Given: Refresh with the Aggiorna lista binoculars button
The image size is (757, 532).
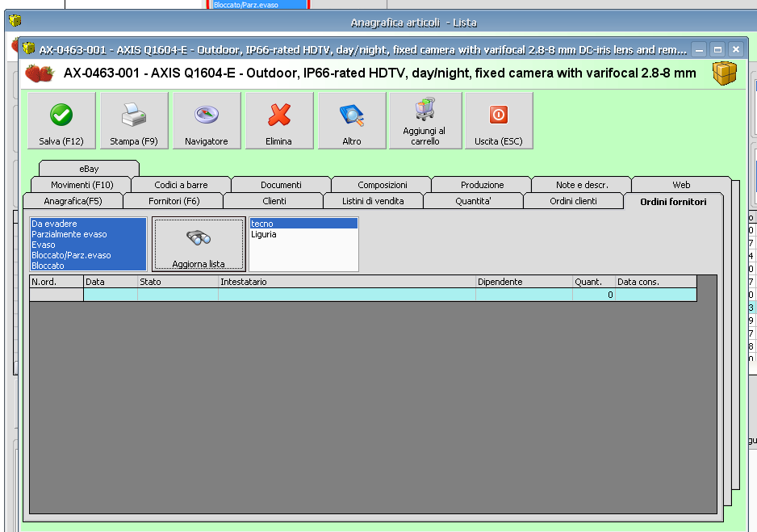Looking at the screenshot, I should tap(199, 245).
